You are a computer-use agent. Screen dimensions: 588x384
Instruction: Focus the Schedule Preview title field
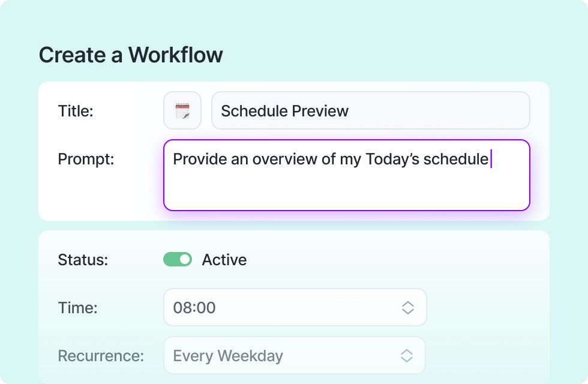(x=371, y=110)
